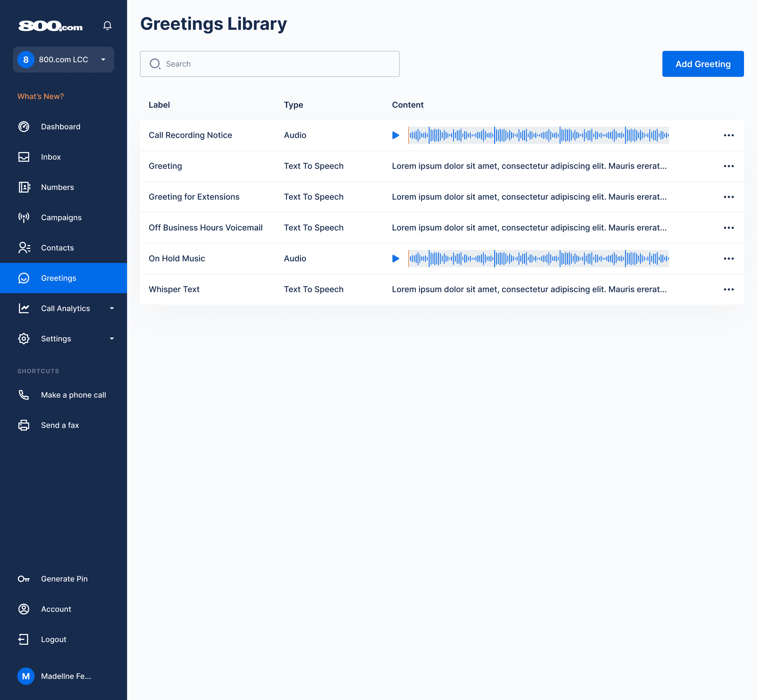The height and width of the screenshot is (700, 757).
Task: Go to Numbers in the sidebar
Action: click(x=57, y=187)
